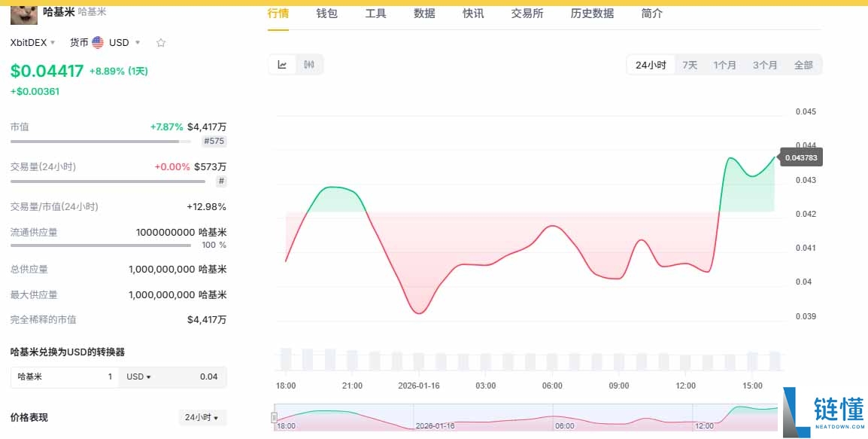
Task: Switch to candlestick chart view icon
Action: tap(309, 65)
